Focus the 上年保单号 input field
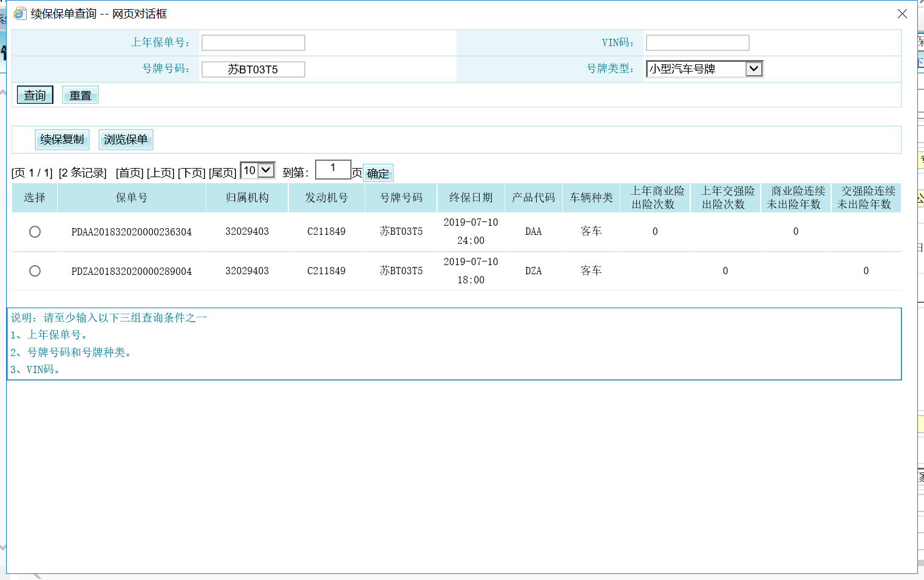The width and height of the screenshot is (924, 580). pos(253,42)
